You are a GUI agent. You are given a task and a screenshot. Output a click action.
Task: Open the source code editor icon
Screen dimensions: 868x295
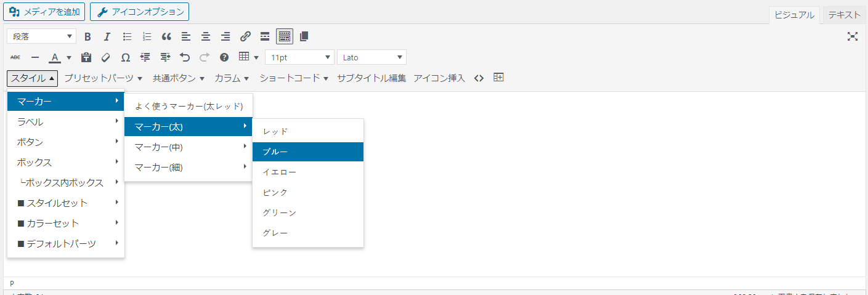click(479, 78)
